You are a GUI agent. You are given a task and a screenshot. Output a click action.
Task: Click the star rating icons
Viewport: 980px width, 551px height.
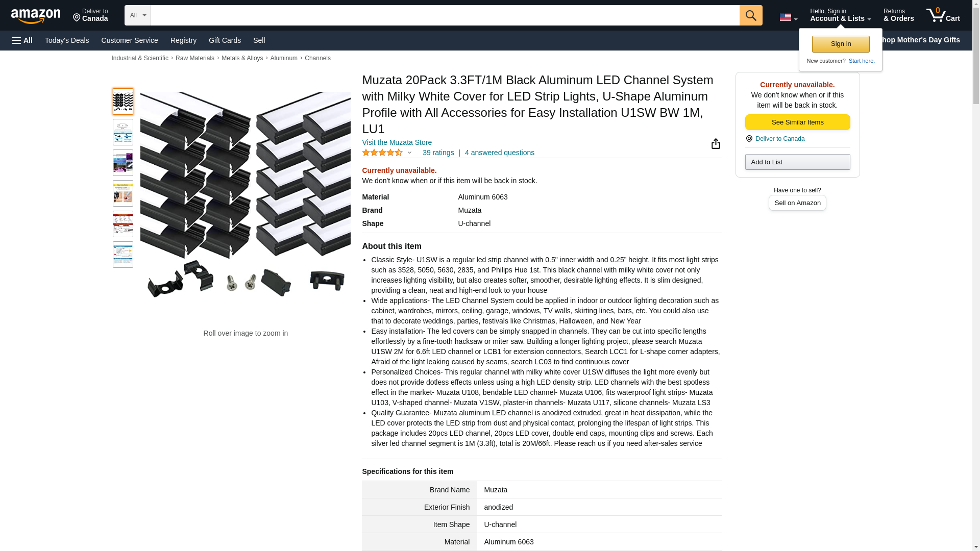click(x=382, y=153)
